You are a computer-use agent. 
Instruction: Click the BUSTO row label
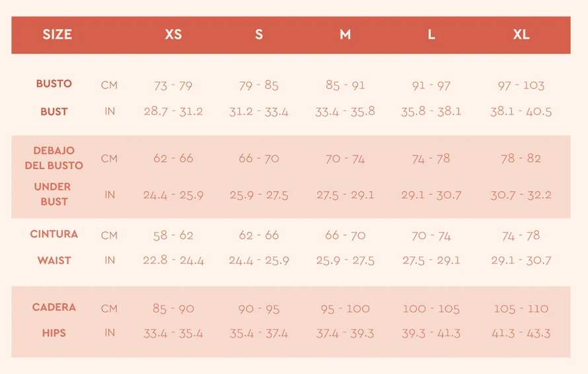click(54, 84)
